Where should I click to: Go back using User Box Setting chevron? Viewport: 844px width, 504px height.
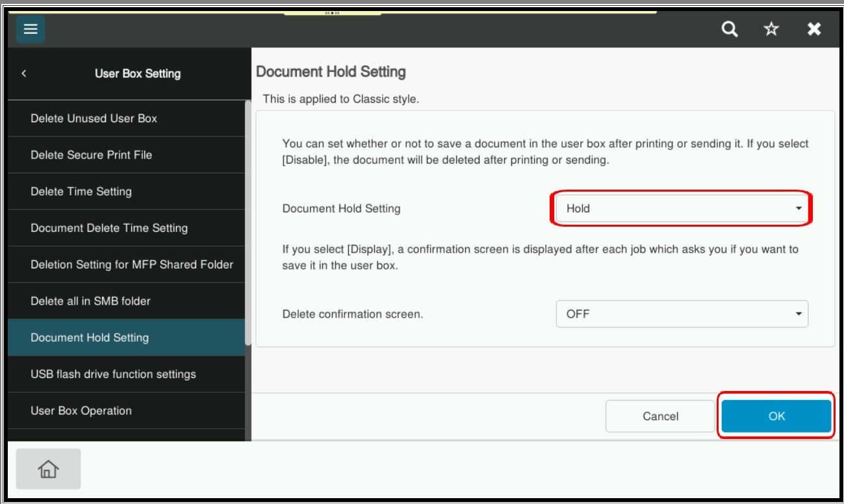click(x=24, y=73)
